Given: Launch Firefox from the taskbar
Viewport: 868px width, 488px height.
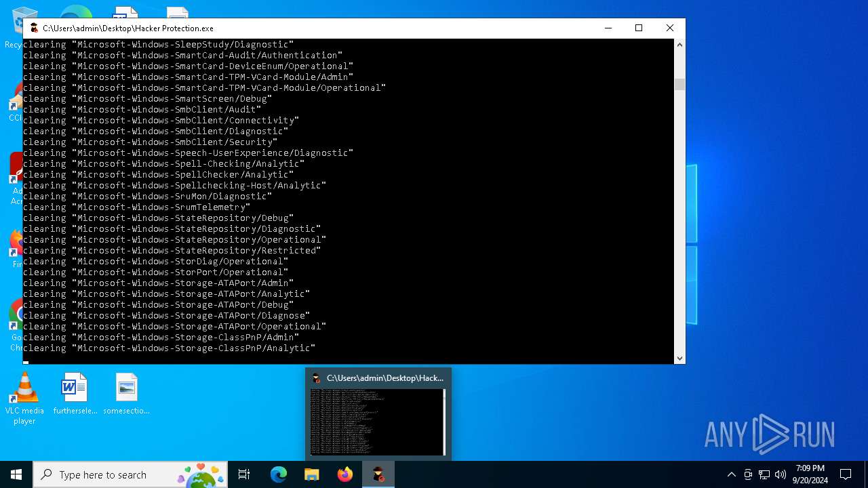Looking at the screenshot, I should click(x=345, y=474).
